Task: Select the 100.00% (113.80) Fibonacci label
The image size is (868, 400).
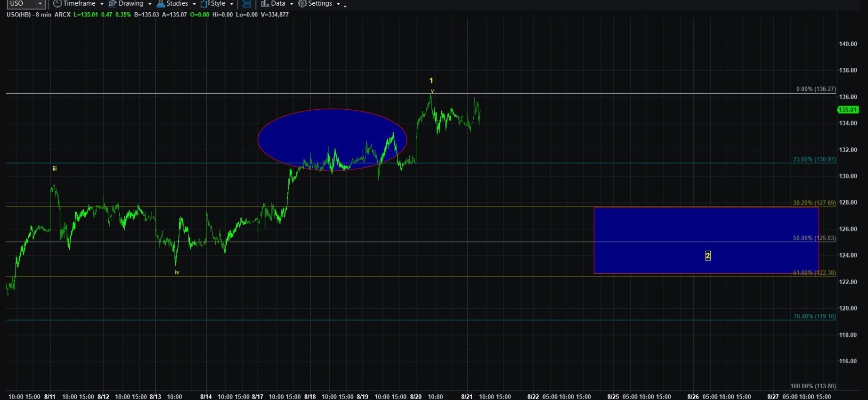Action: pyautogui.click(x=813, y=386)
